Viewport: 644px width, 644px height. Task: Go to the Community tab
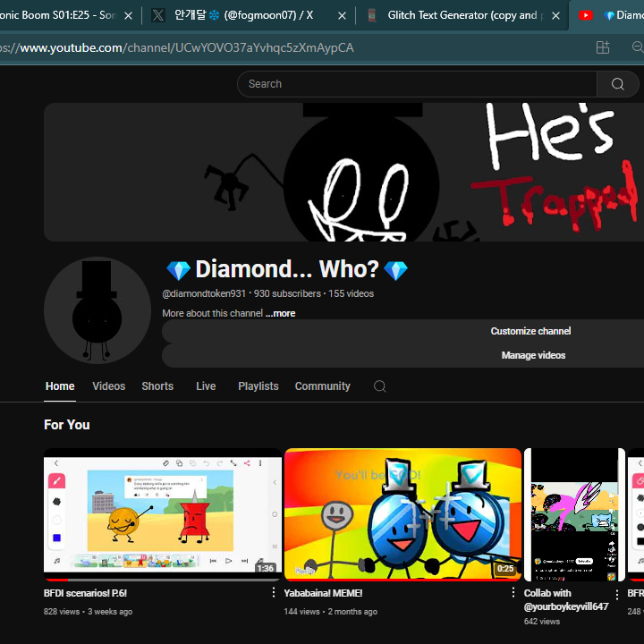tap(322, 386)
